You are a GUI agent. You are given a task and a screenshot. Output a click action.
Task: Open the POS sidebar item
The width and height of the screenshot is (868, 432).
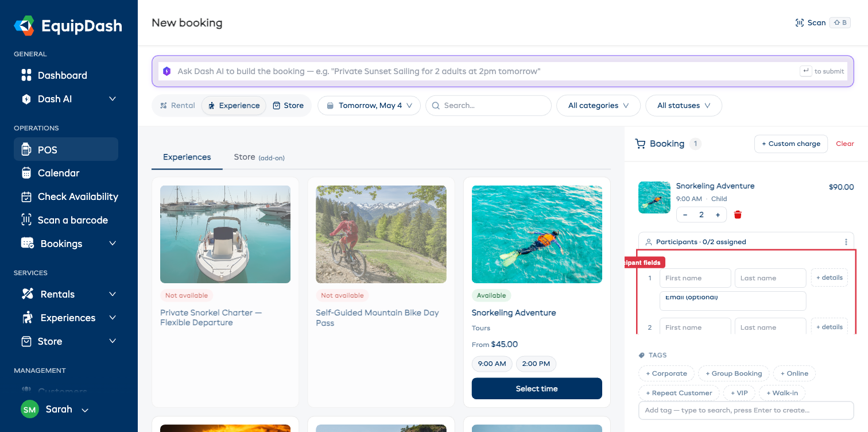[66, 149]
